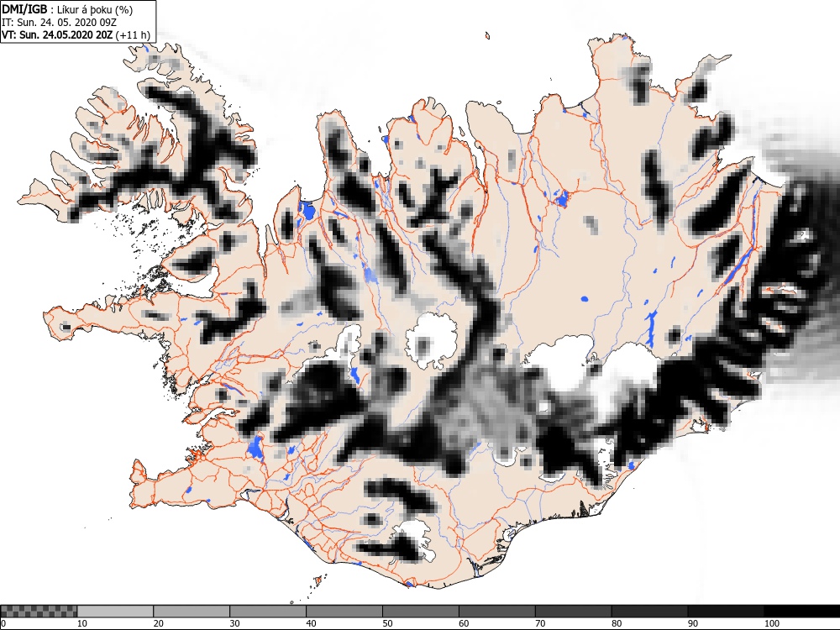
Task: Choose the legend swatch between 50 and 60
Action: point(421,612)
